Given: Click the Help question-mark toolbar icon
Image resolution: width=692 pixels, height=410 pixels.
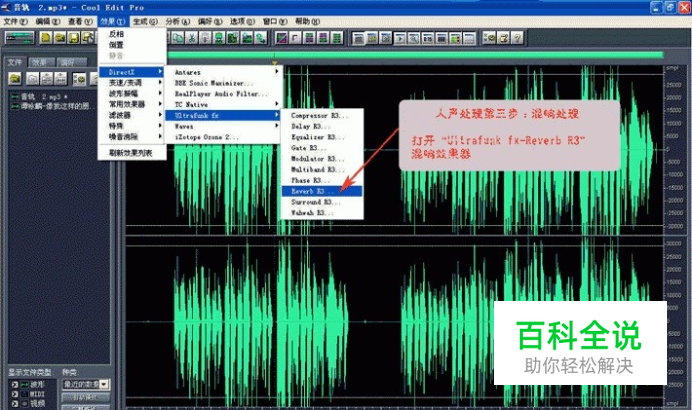Looking at the screenshot, I should pos(517,38).
